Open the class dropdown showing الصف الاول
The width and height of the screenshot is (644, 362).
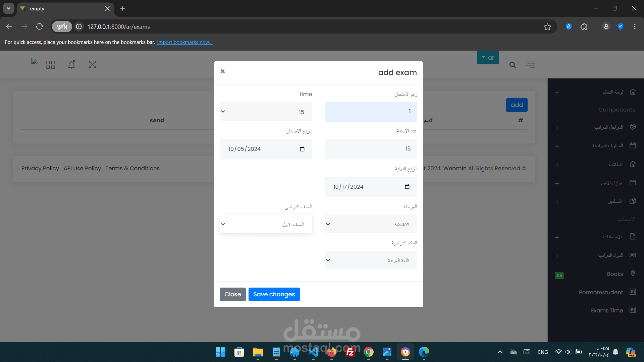pyautogui.click(x=266, y=224)
